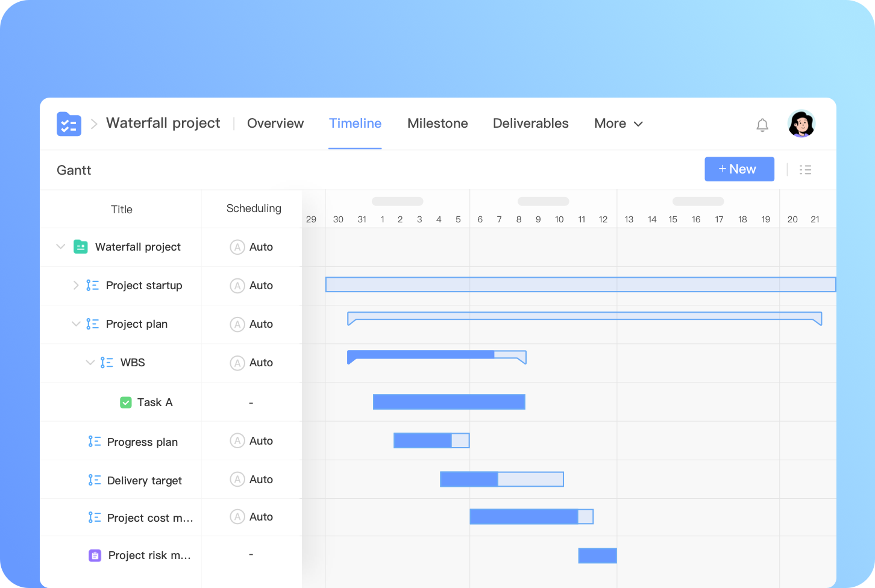Click the Deliverables navigation link
Screen dimensions: 875x588
tap(530, 124)
